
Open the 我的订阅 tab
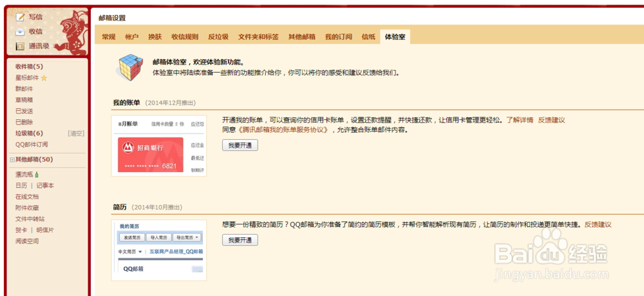click(x=339, y=37)
